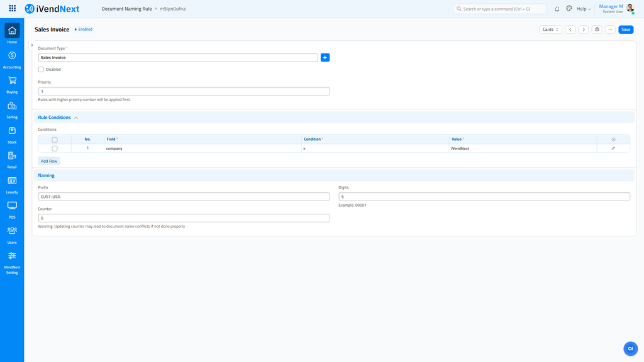Open the POS module icon
644x362 pixels.
point(12,206)
